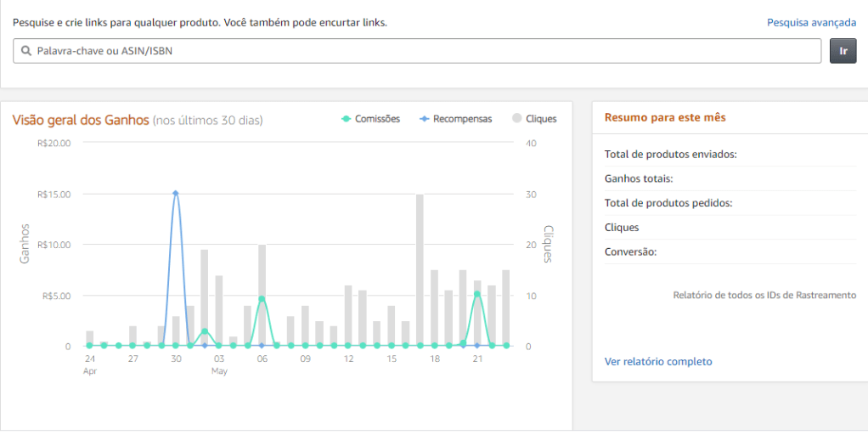Viewport: 868px width, 435px height.
Task: Open the Pesquisa avançada link
Action: click(x=811, y=22)
